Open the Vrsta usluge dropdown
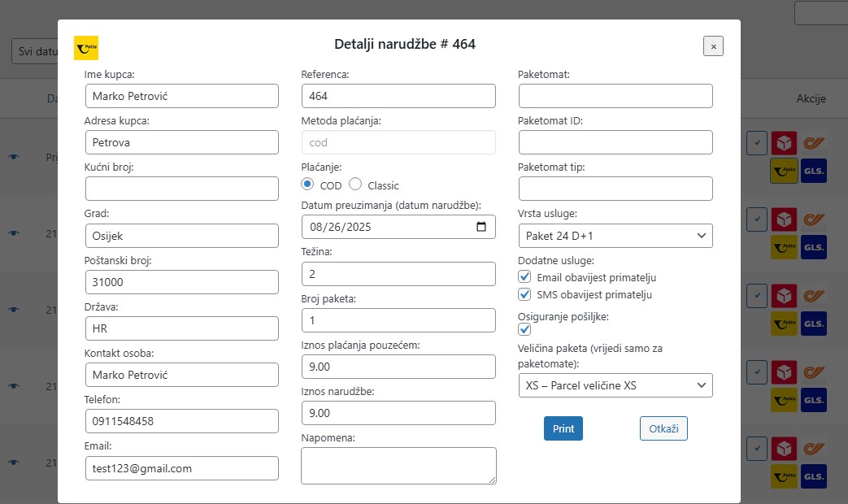Screen dimensions: 848x504 615,236
